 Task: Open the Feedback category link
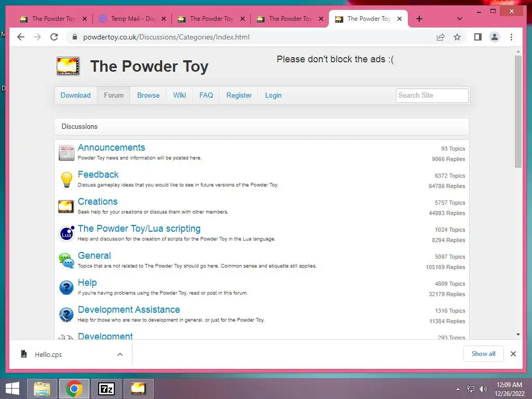click(98, 175)
